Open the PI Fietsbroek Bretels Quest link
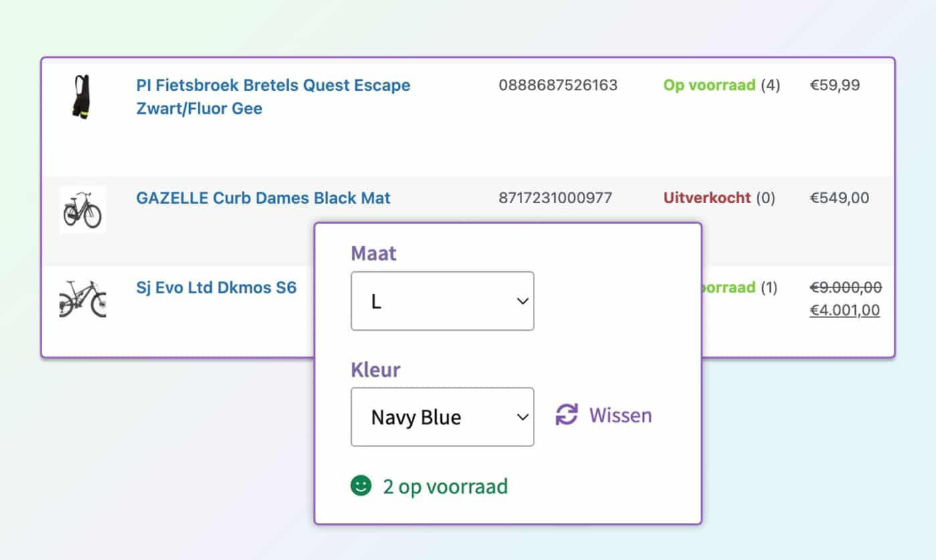This screenshot has height=560, width=936. [273, 86]
